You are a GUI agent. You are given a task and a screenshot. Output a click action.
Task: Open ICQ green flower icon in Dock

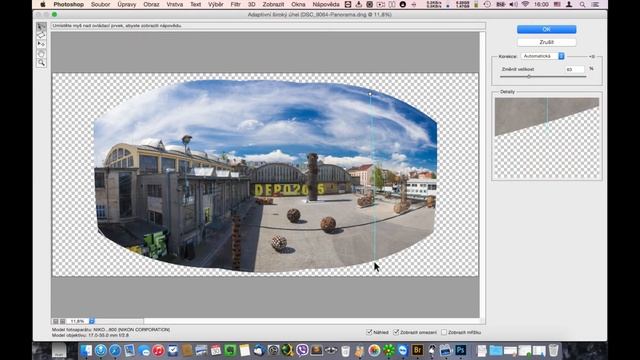pos(389,350)
